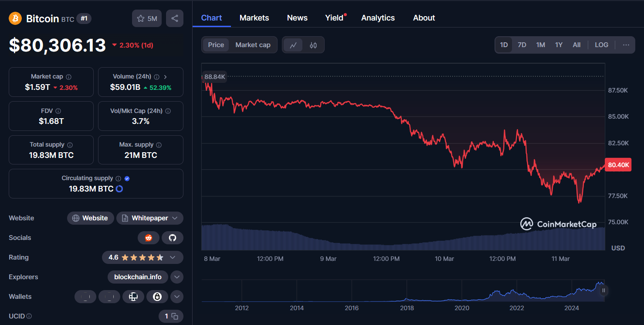Expand the Explorers list chevron
The width and height of the screenshot is (644, 325).
[176, 277]
